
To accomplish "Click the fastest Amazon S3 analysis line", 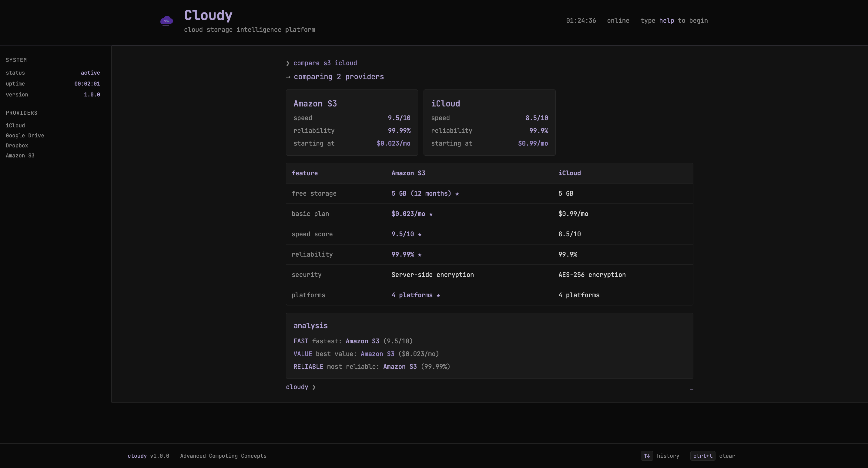I will [353, 341].
